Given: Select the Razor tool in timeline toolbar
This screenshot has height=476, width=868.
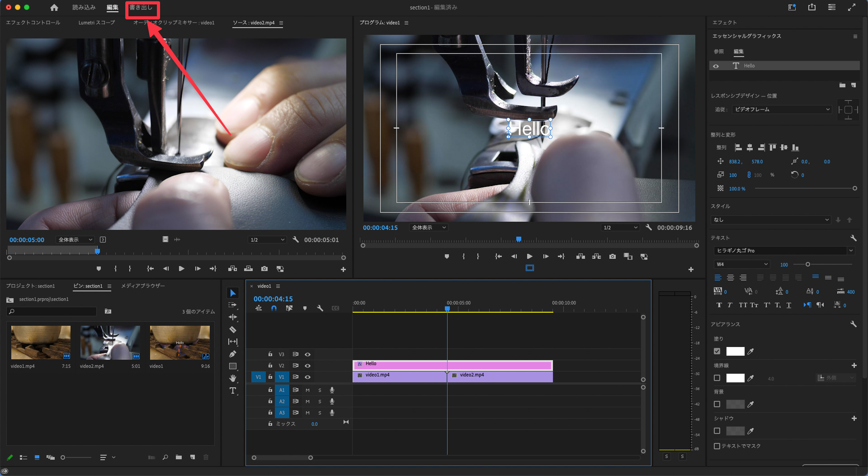Looking at the screenshot, I should (233, 329).
